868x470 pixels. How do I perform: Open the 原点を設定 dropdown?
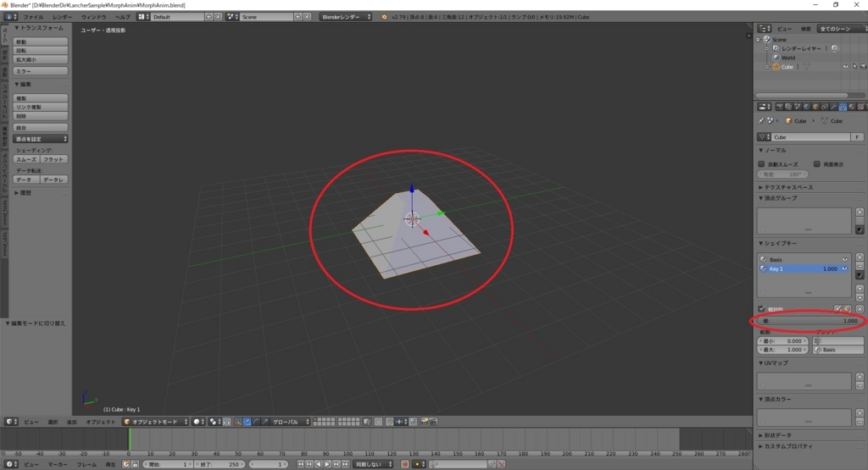41,139
